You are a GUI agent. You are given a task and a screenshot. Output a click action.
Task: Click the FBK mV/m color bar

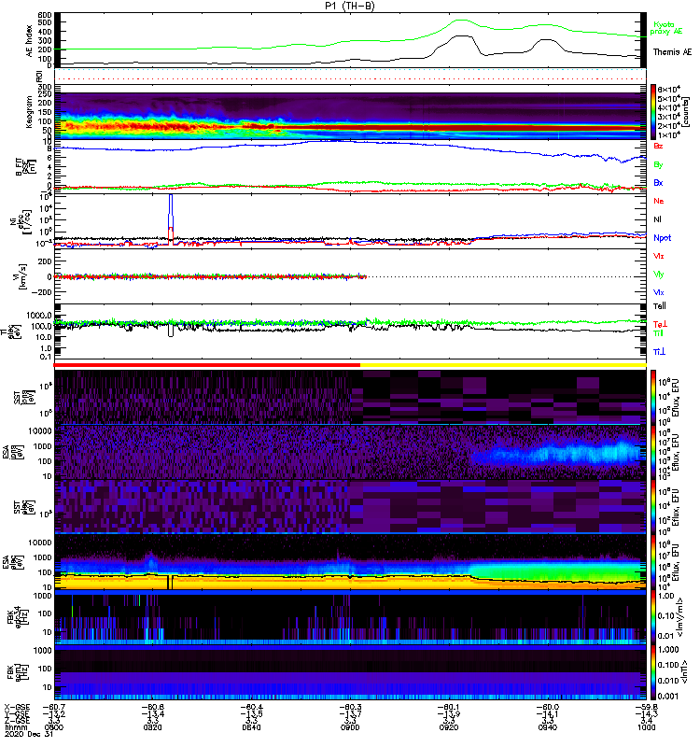[653, 617]
